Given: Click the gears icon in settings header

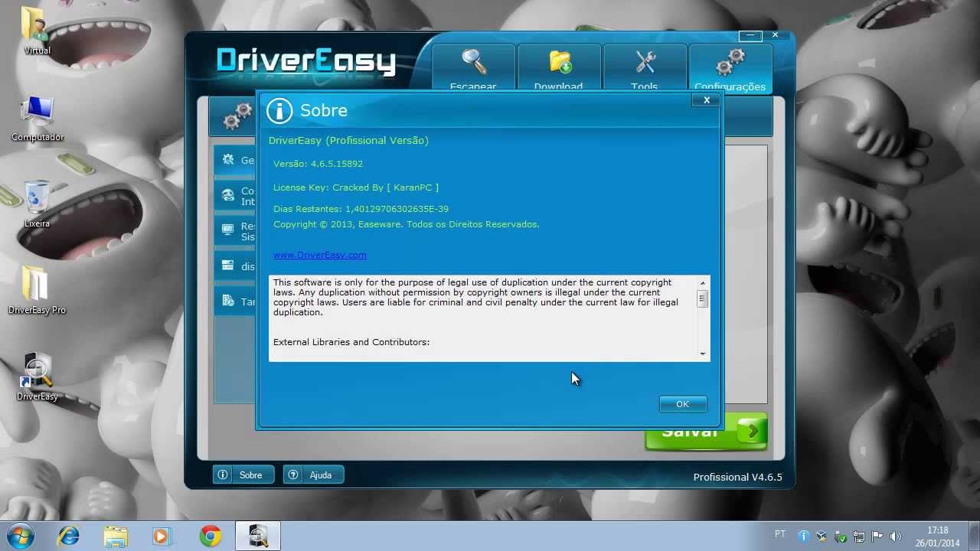Looking at the screenshot, I should (238, 116).
